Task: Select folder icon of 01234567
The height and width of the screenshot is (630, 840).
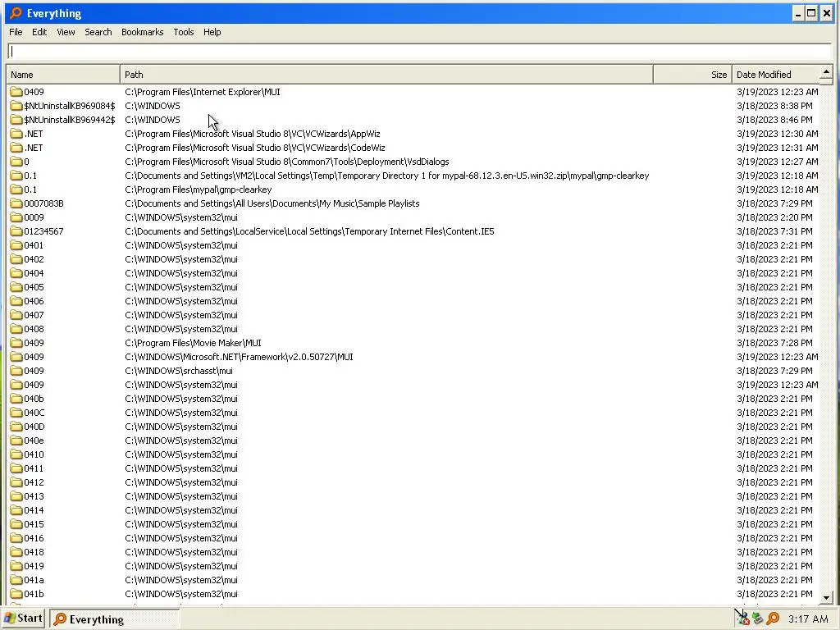Action: tap(16, 231)
